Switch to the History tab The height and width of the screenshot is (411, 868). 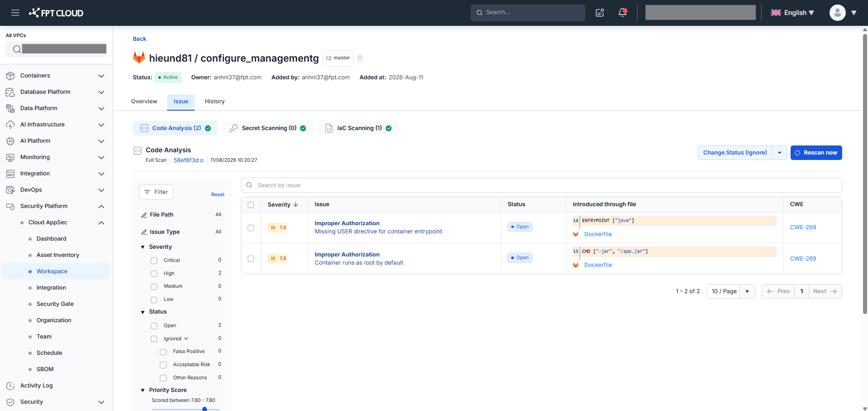click(215, 102)
